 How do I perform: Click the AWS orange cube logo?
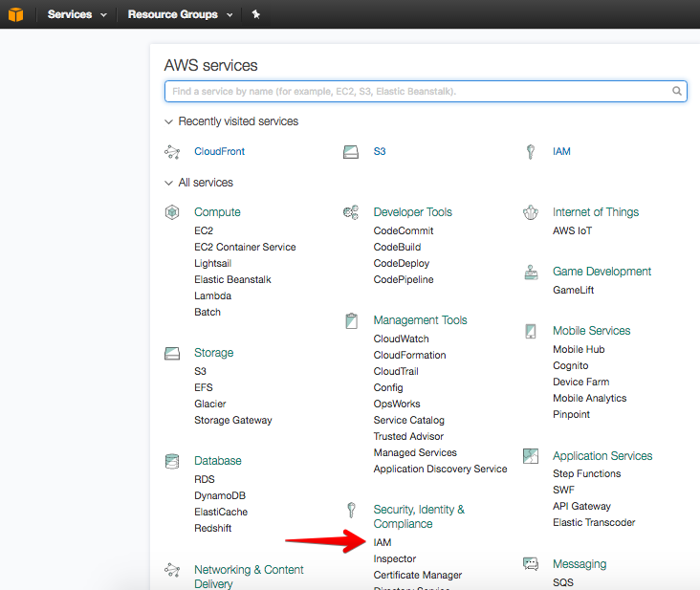point(15,14)
